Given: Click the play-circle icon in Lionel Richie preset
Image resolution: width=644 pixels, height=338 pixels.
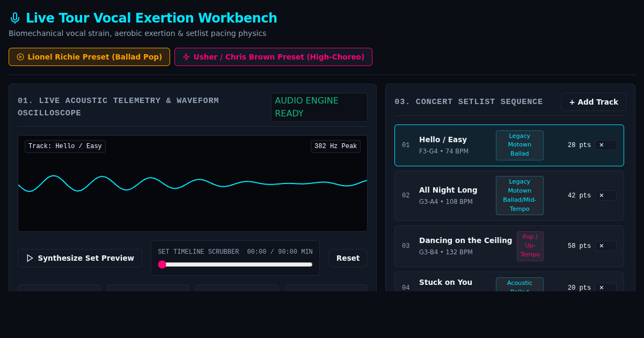Looking at the screenshot, I should click(x=20, y=57).
